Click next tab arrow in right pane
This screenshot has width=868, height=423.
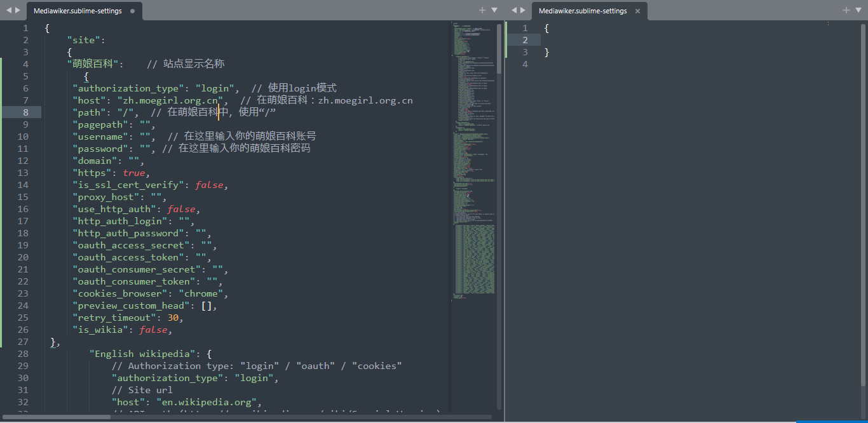(523, 11)
